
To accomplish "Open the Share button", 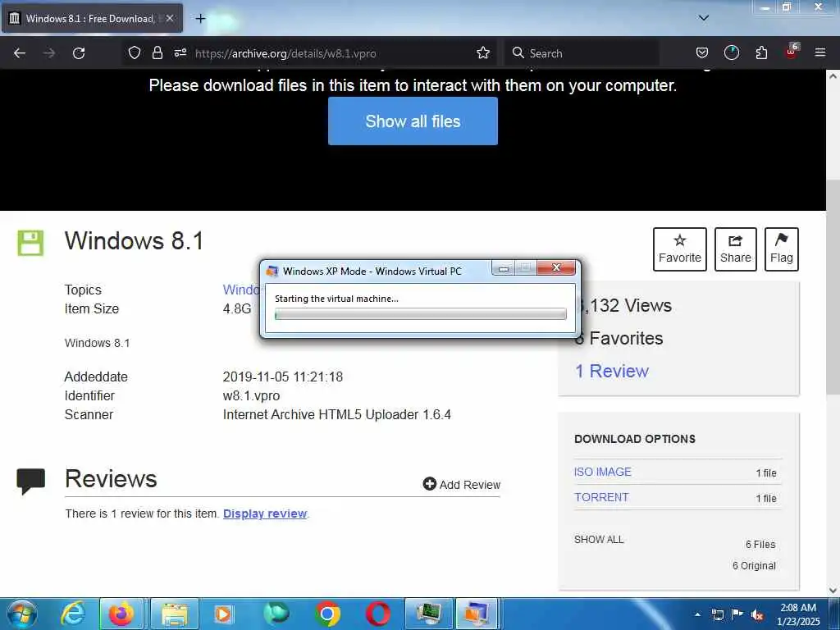I will point(736,249).
